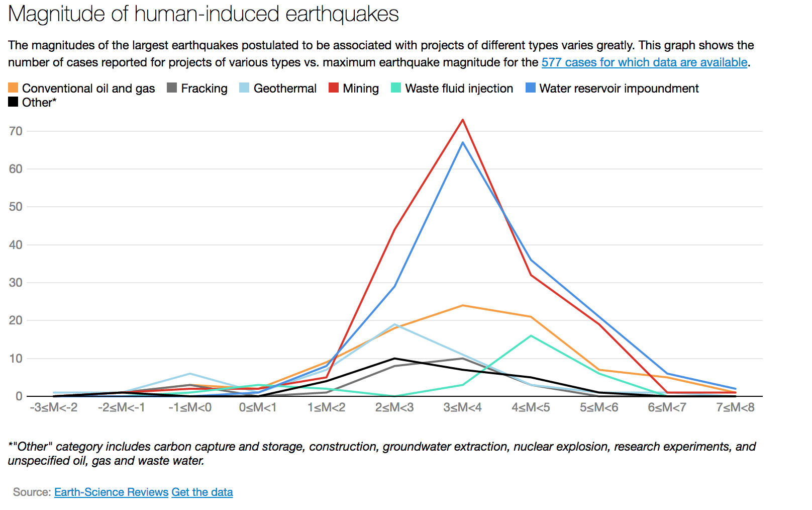Select the 'Fracking' legend label
This screenshot has width=812, height=510.
point(204,89)
